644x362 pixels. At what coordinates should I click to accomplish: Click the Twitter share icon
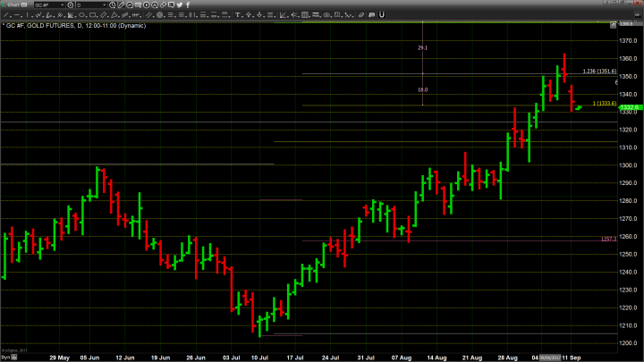(179, 5)
